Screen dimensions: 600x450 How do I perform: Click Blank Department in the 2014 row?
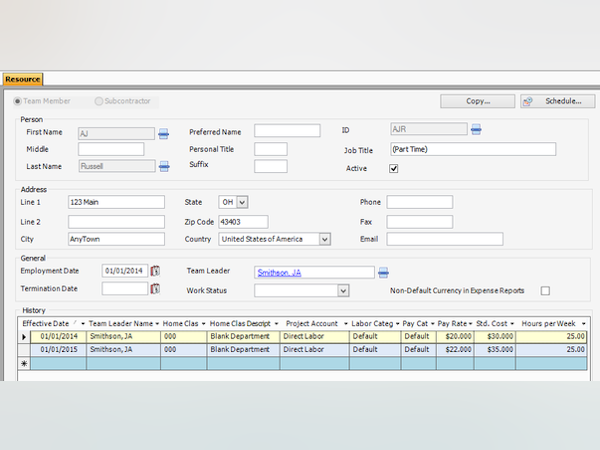(x=243, y=336)
